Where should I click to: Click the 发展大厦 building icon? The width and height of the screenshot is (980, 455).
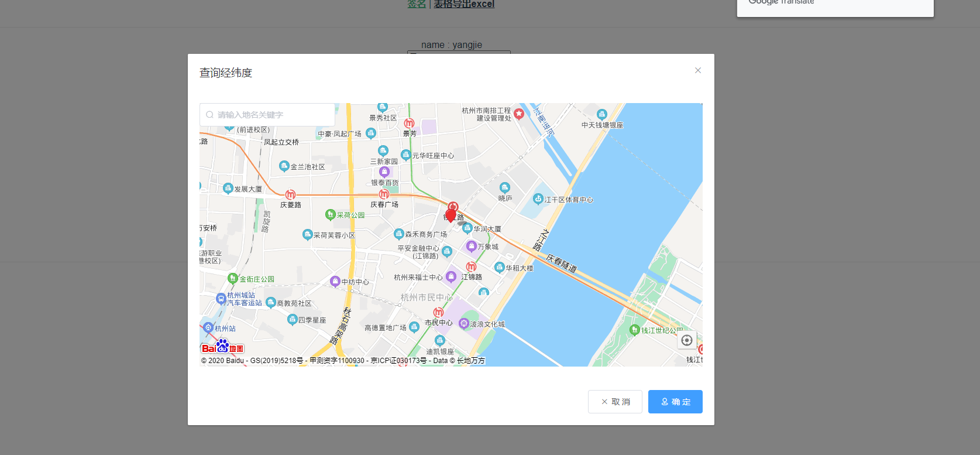pyautogui.click(x=228, y=189)
